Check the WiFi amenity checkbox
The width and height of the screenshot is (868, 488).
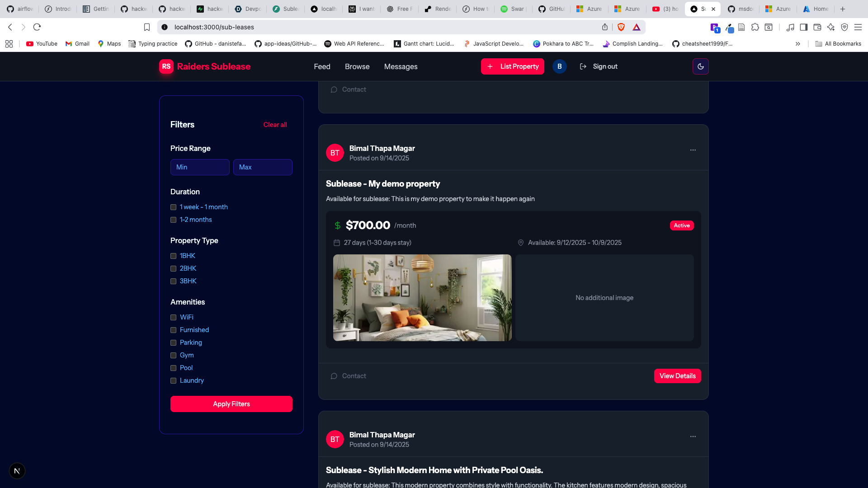click(x=173, y=318)
